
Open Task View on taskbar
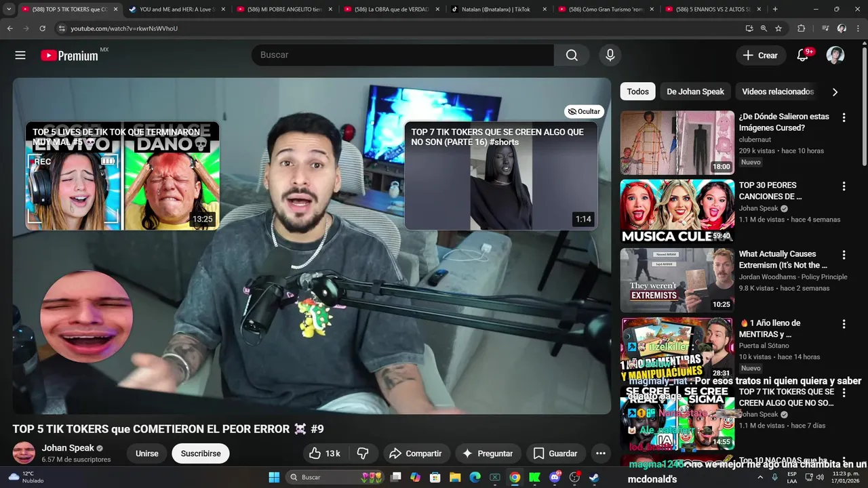[396, 477]
